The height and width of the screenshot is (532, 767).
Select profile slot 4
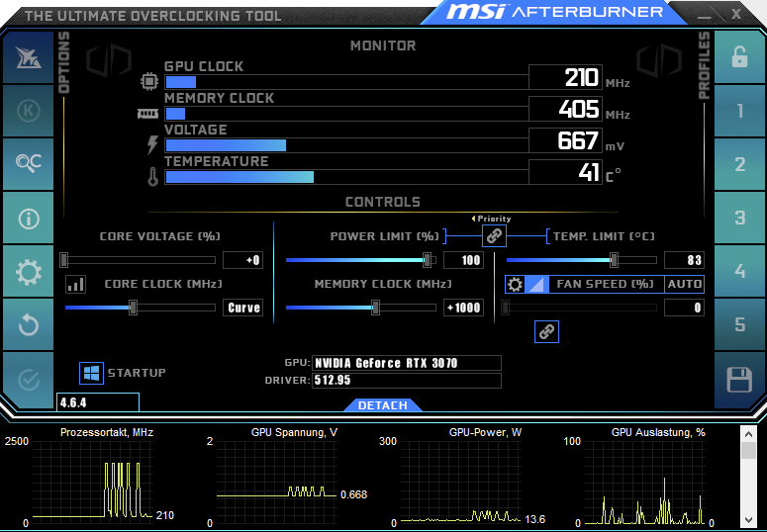(739, 271)
